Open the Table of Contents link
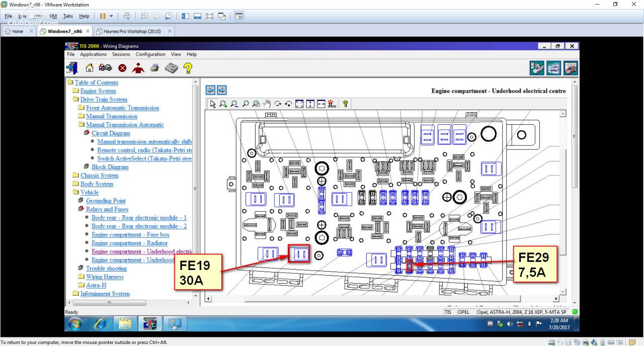Image resolution: width=644 pixels, height=346 pixels. click(x=97, y=82)
